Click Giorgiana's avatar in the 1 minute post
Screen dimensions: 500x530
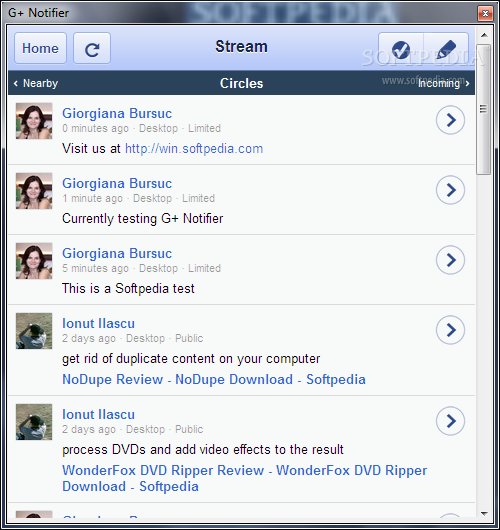[x=34, y=191]
